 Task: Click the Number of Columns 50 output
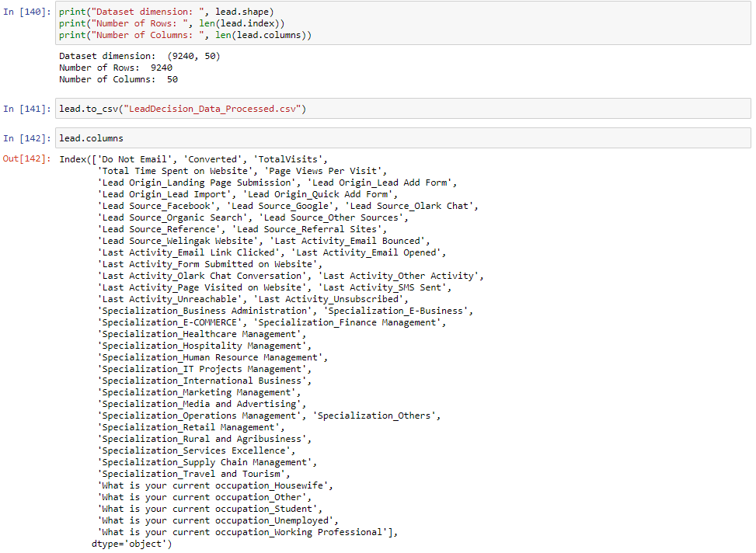click(118, 79)
